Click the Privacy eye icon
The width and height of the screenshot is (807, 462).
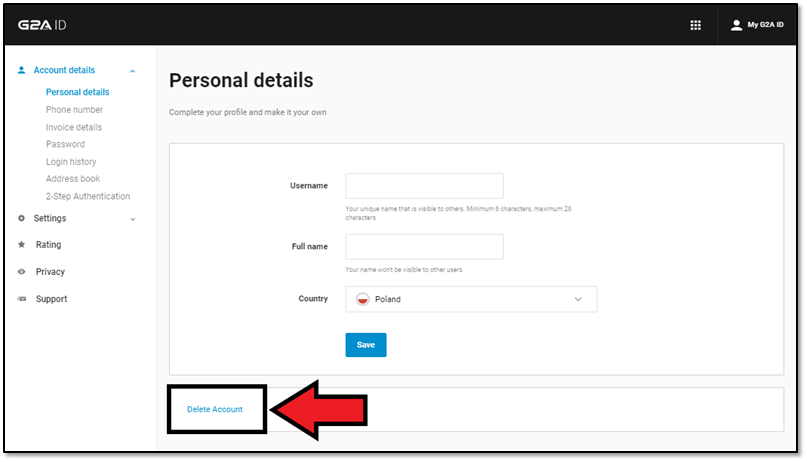coord(22,272)
